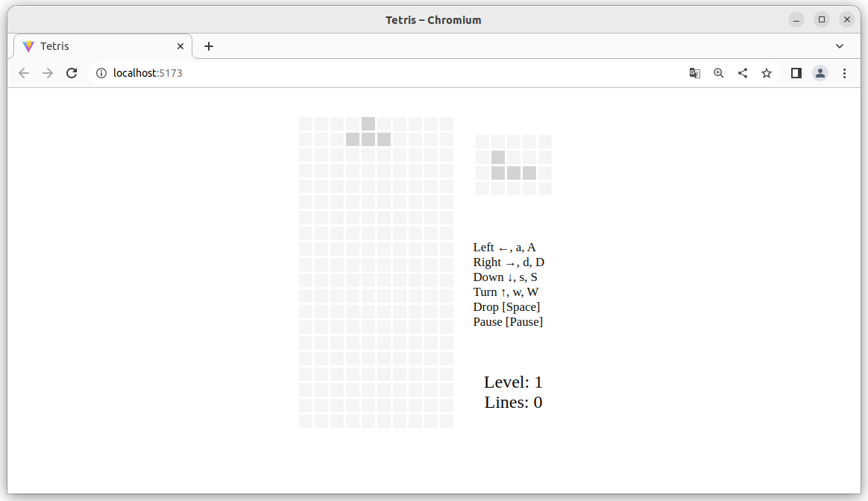
Task: Open the user profile avatar
Action: 820,73
